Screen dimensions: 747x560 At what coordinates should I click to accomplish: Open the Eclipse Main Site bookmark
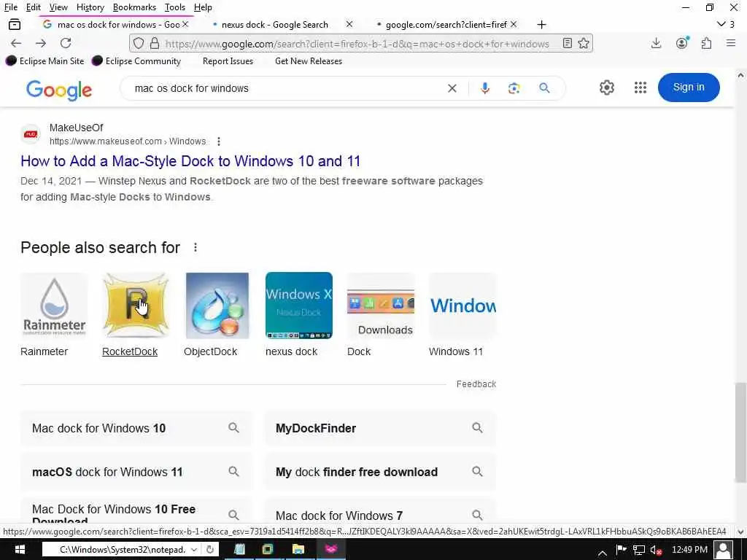(45, 61)
